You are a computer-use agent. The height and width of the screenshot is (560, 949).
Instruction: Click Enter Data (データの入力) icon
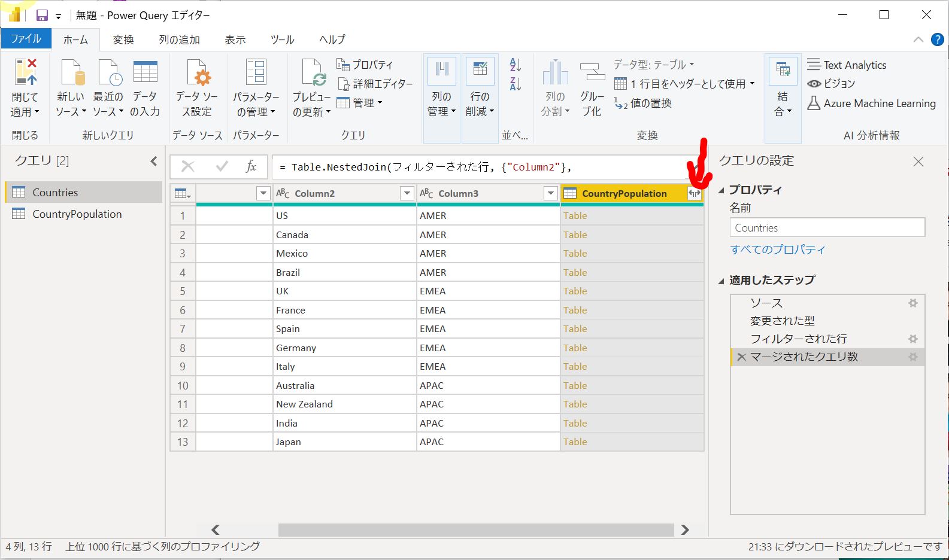click(145, 72)
